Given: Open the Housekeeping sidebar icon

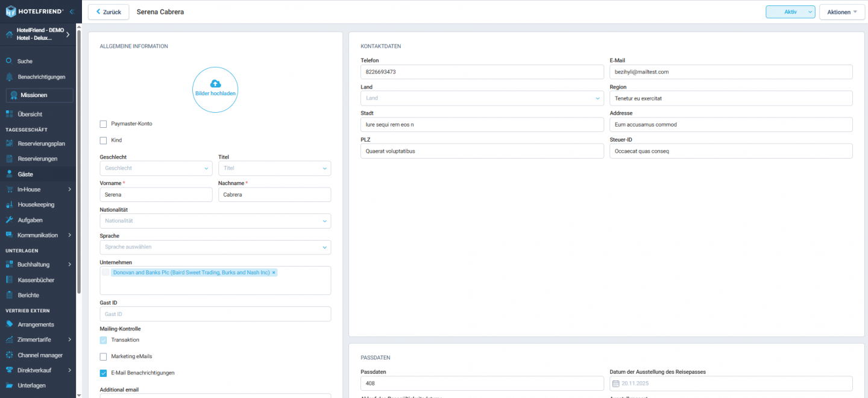Looking at the screenshot, I should click(x=8, y=204).
